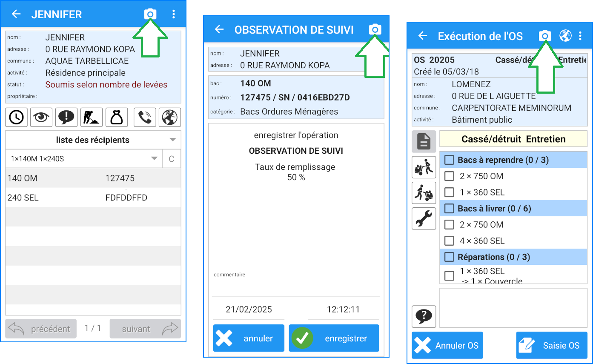The height and width of the screenshot is (364, 593).
Task: Tick the Réparations checkbox
Action: pos(449,257)
